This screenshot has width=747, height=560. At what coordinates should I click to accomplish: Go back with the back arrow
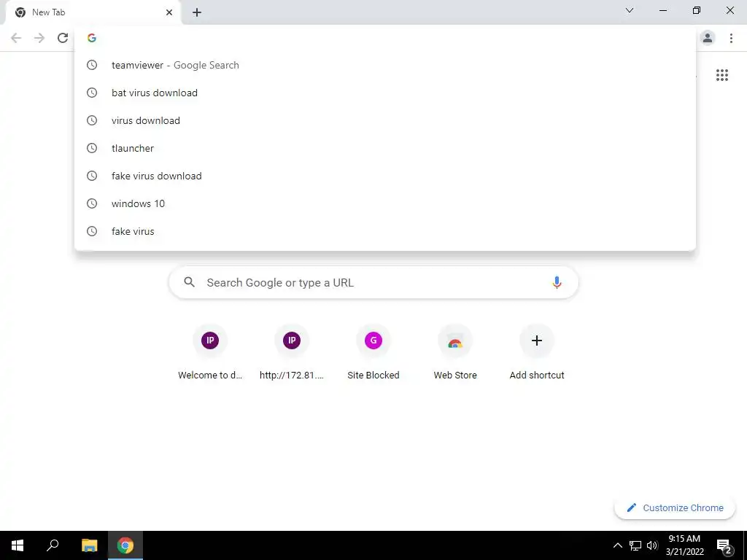(16, 38)
